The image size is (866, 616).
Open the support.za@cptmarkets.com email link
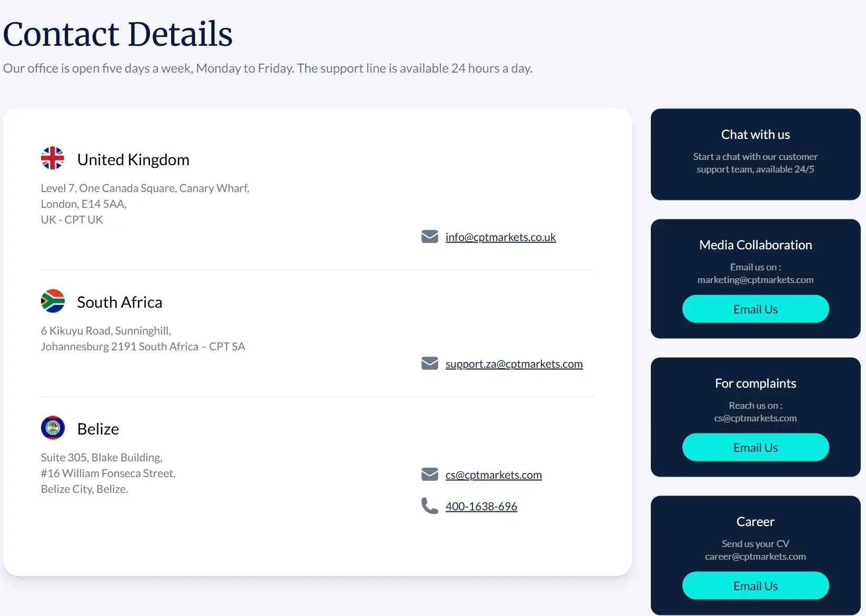click(513, 364)
